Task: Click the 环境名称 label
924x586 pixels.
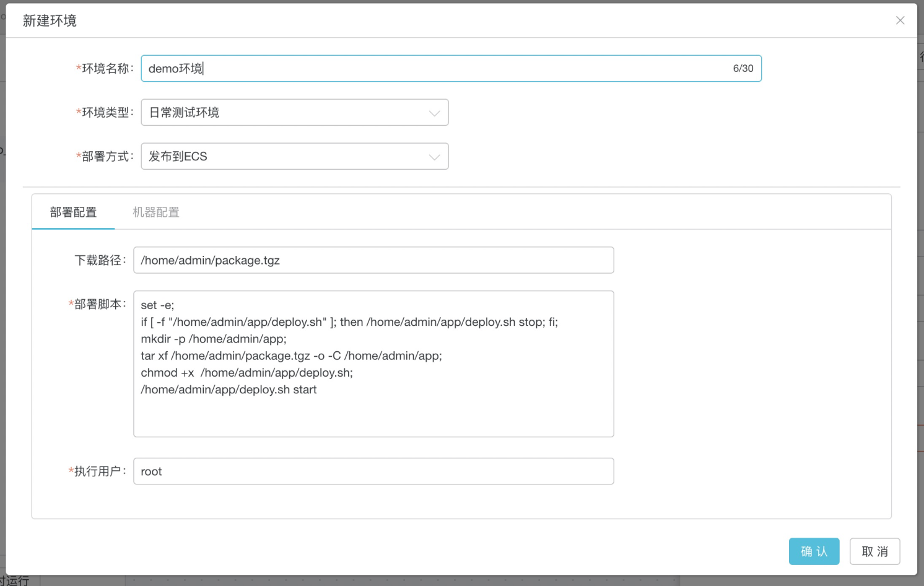Action: [x=104, y=68]
